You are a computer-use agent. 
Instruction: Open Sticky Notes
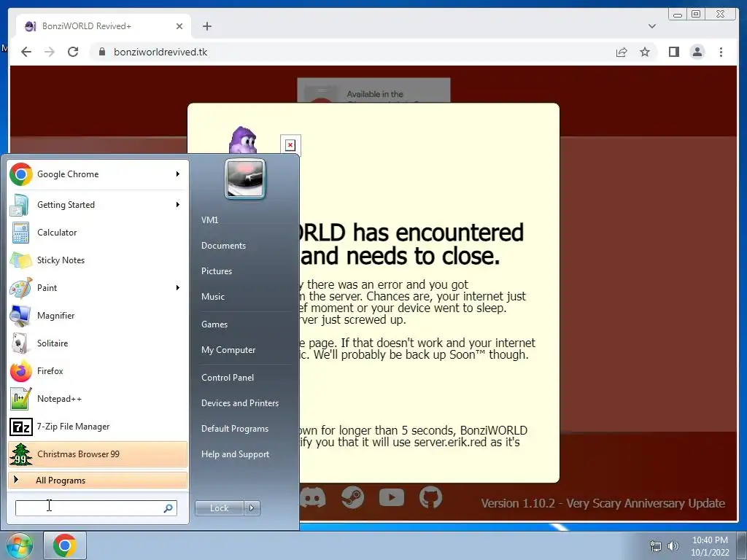[98, 260]
